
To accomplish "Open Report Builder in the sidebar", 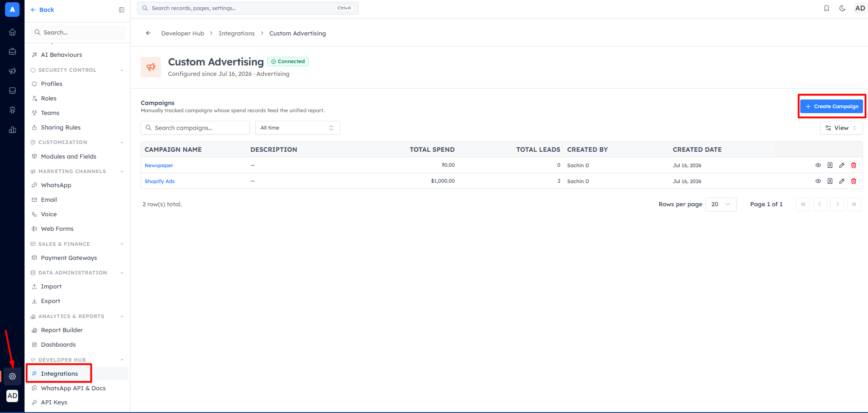I will coord(62,330).
